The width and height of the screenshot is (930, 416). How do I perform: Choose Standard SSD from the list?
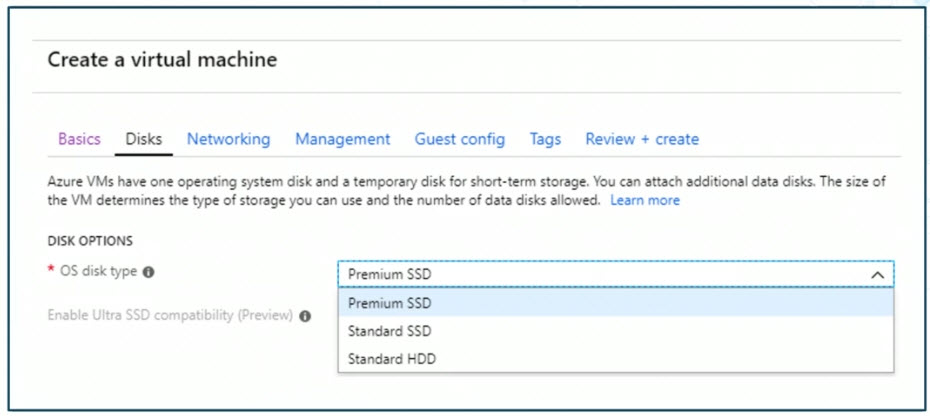click(x=616, y=331)
